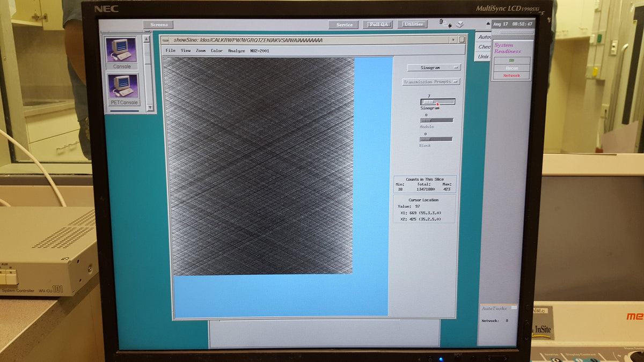
Task: Open the Color menu
Action: [x=216, y=50]
